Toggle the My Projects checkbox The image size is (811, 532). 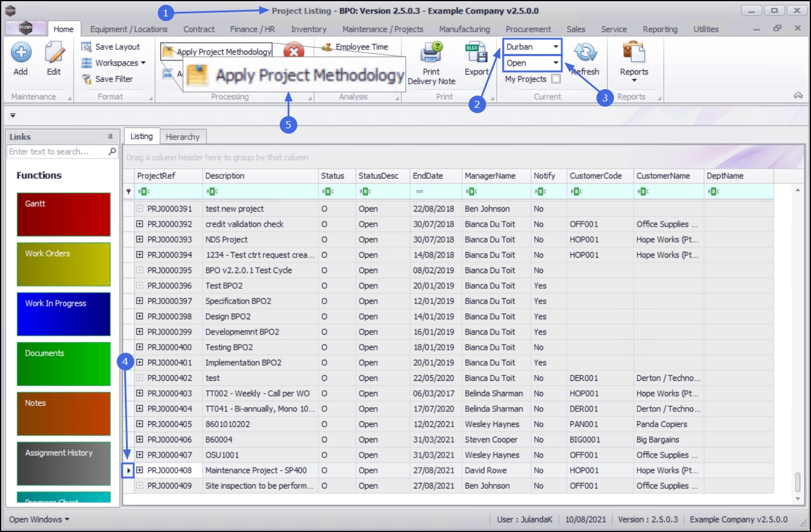coord(556,79)
